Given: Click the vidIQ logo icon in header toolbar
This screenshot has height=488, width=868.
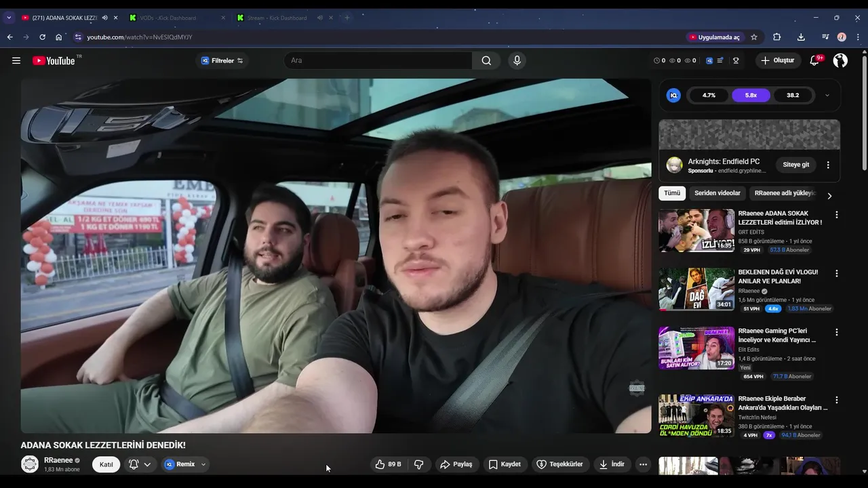Looking at the screenshot, I should pos(709,60).
